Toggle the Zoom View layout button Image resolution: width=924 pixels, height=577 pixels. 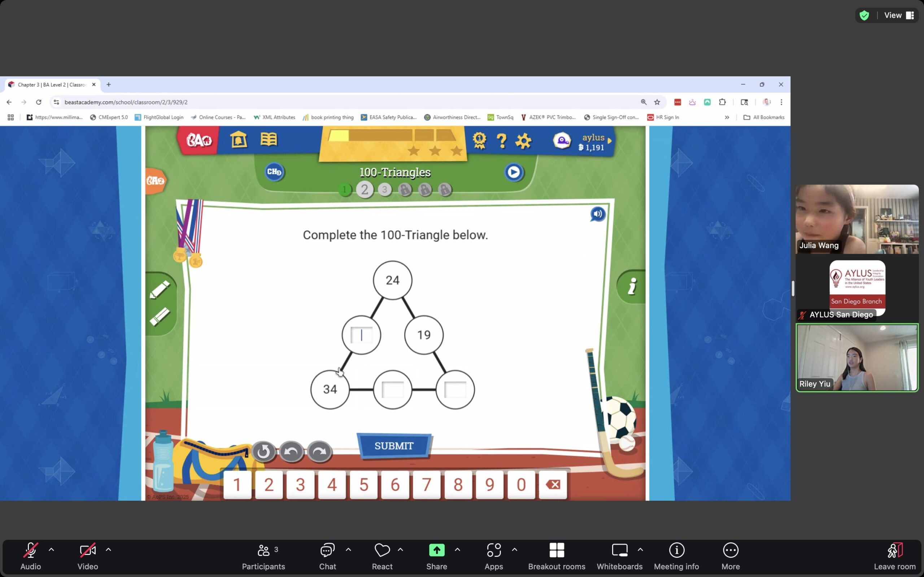tap(897, 15)
